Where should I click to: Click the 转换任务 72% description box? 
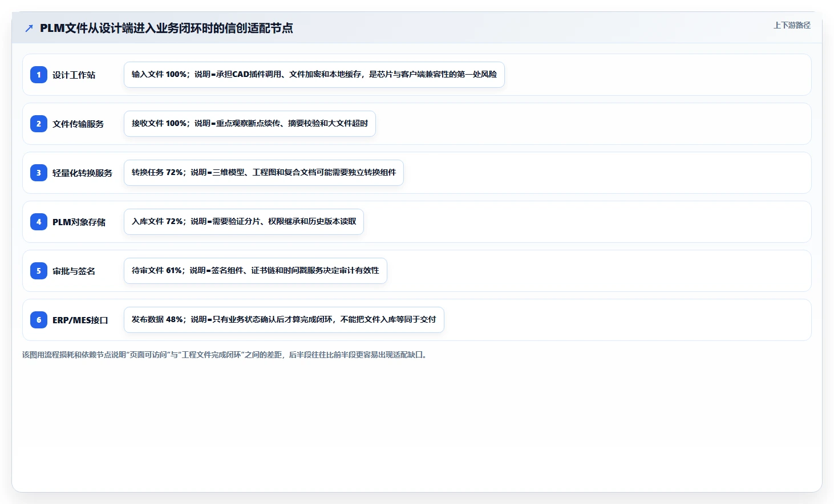pyautogui.click(x=264, y=173)
